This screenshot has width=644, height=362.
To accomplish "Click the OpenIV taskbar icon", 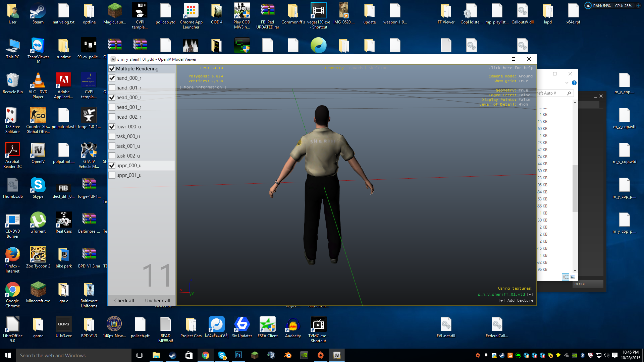I will pyautogui.click(x=337, y=355).
